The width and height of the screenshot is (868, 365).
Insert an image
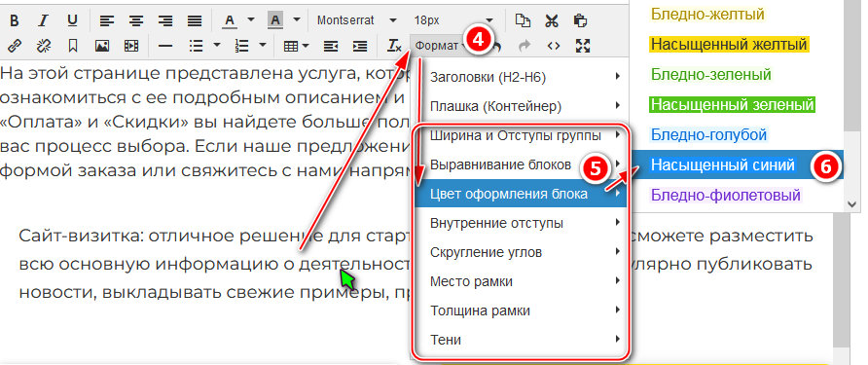pos(102,46)
